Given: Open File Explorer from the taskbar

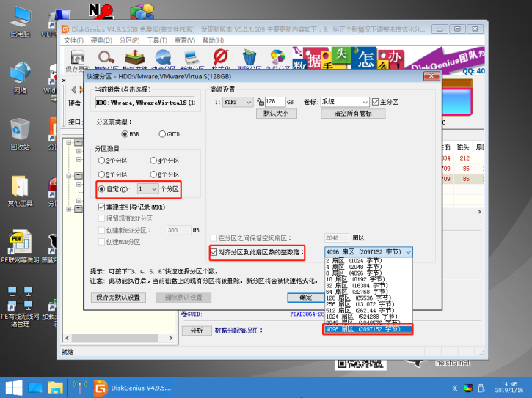Looking at the screenshot, I should [x=55, y=387].
